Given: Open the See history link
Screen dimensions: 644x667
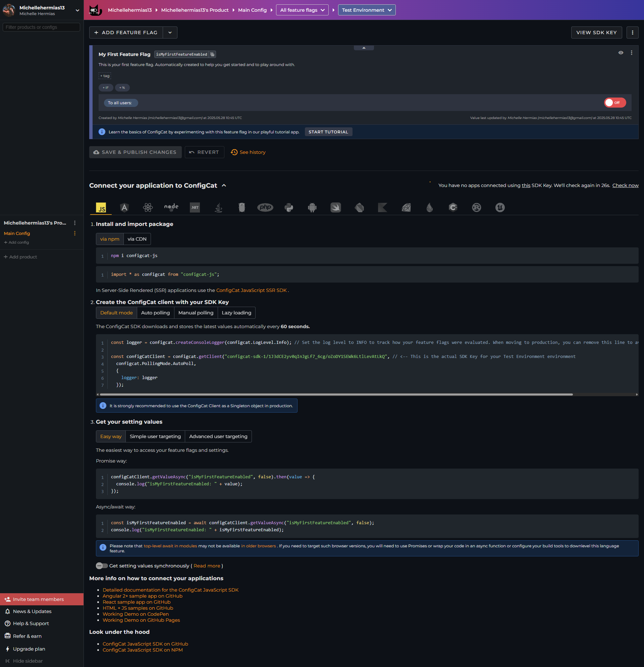Looking at the screenshot, I should (248, 152).
